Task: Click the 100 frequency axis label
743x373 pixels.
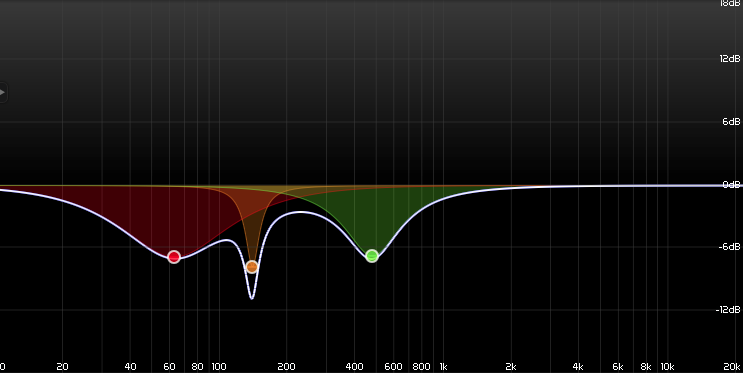Action: [x=218, y=367]
